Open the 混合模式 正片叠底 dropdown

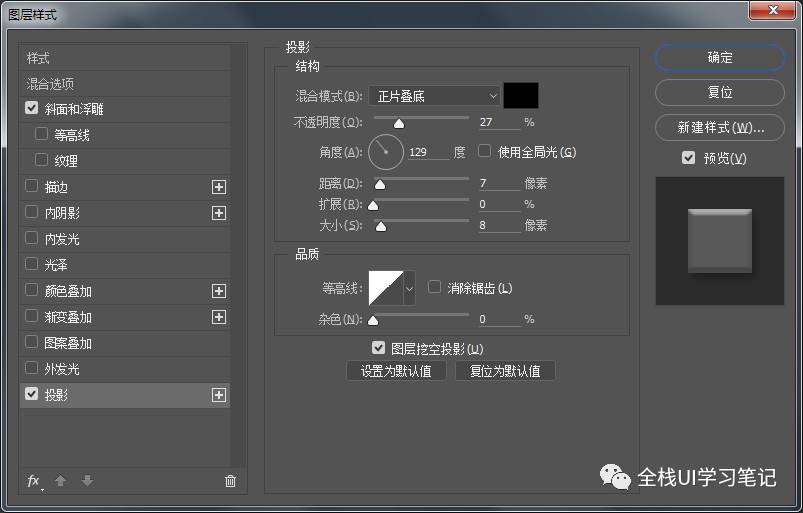click(434, 96)
